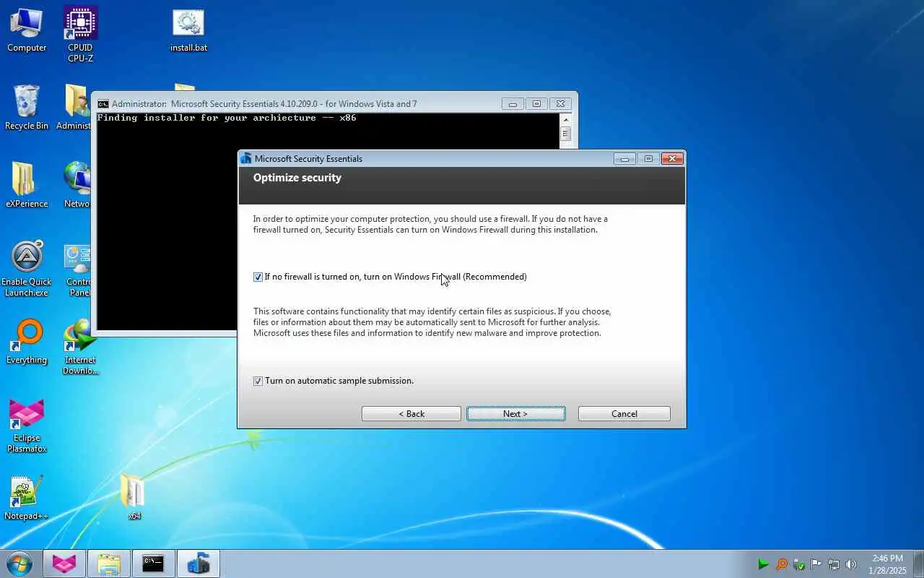Click the Safely Remove Hardware tray icon

tap(799, 564)
